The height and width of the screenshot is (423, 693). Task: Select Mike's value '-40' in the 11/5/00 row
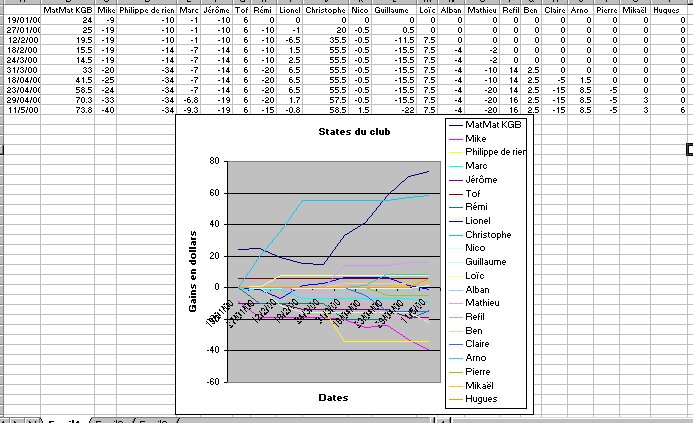[x=106, y=110]
